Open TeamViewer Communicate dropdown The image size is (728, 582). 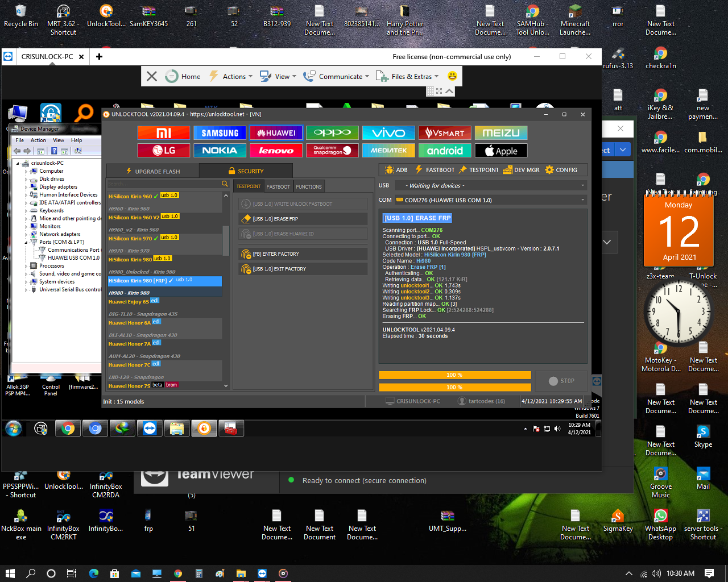click(x=336, y=76)
